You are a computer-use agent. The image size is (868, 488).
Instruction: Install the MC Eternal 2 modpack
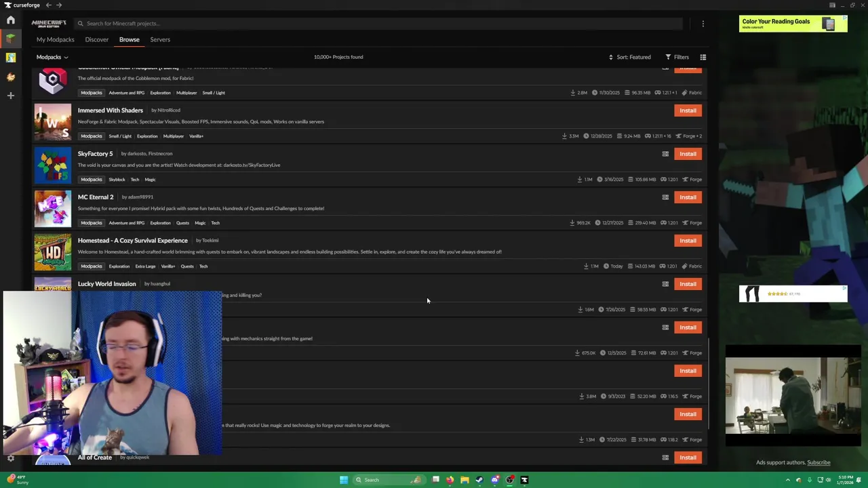(688, 197)
